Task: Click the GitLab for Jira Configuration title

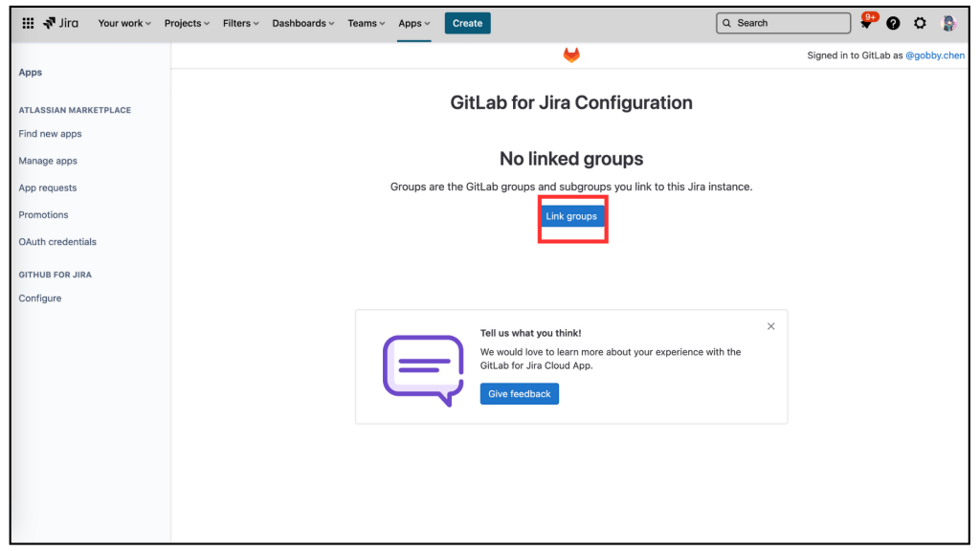Action: click(571, 102)
